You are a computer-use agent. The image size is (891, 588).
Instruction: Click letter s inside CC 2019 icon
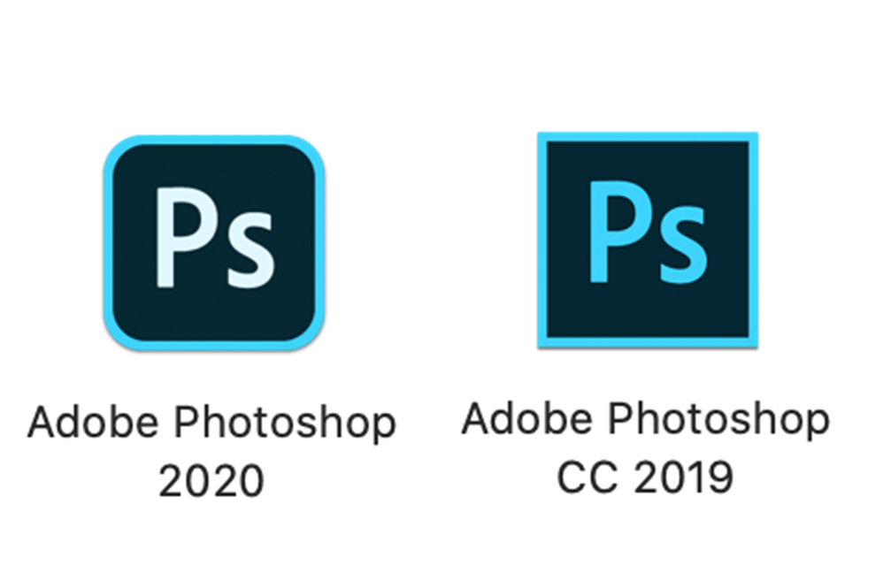point(685,244)
